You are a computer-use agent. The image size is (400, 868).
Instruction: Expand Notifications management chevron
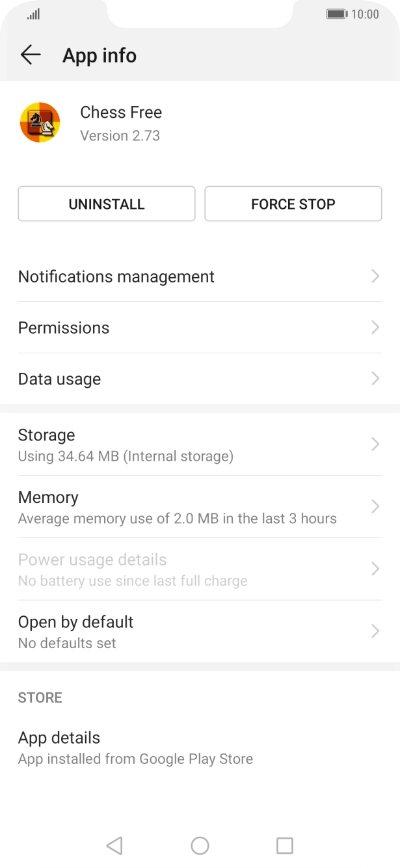click(x=375, y=277)
